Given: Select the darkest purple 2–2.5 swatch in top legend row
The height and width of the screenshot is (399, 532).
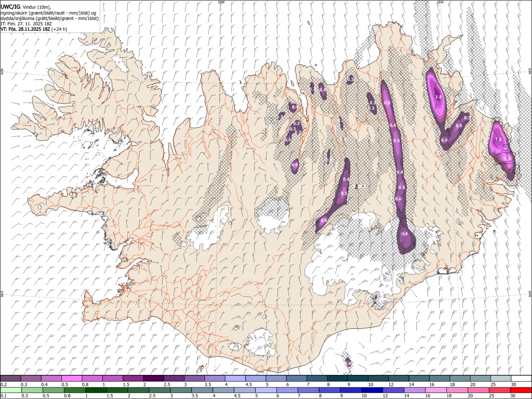Looking at the screenshot, I should (153, 378).
